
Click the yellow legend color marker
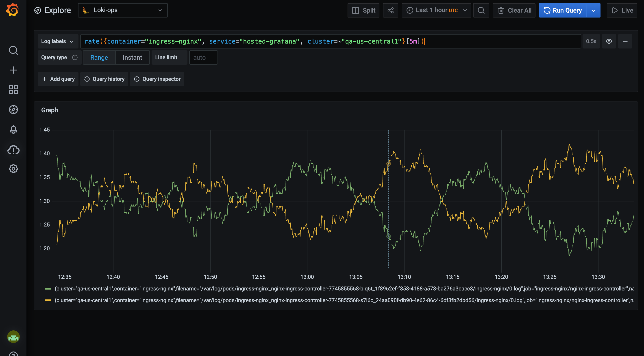coord(48,300)
